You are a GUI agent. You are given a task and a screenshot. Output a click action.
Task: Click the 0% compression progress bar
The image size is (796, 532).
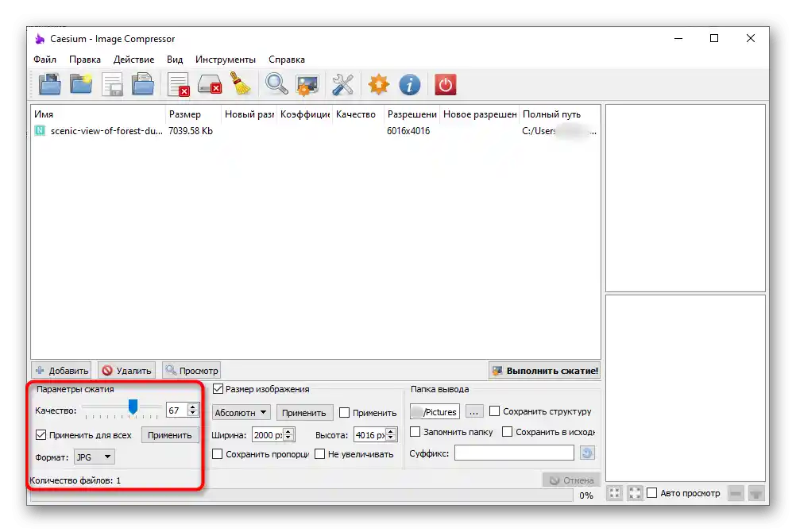point(300,495)
